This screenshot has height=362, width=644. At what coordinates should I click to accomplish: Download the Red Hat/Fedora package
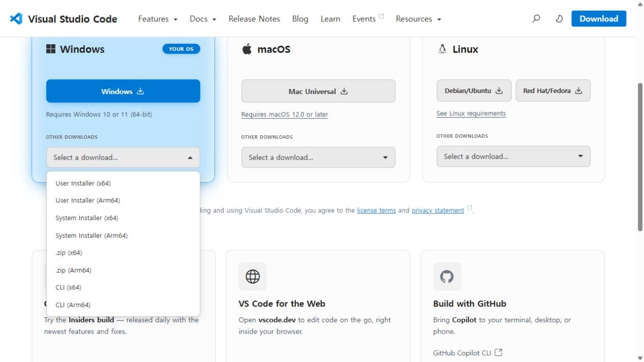(x=553, y=90)
